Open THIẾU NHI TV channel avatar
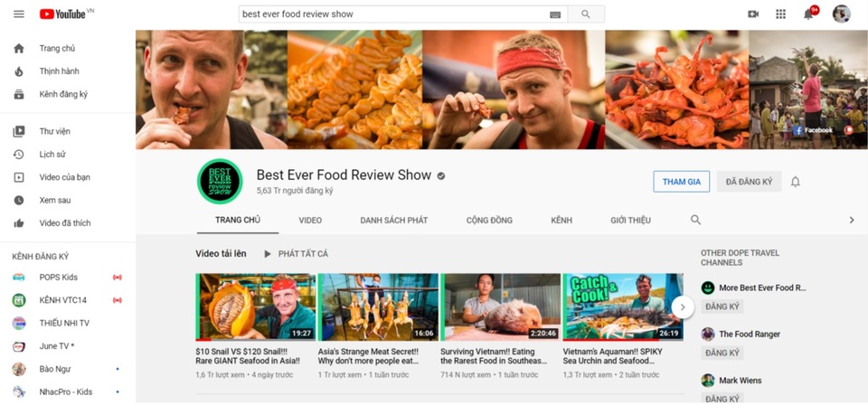Screen dimensions: 868x405 [x=19, y=323]
